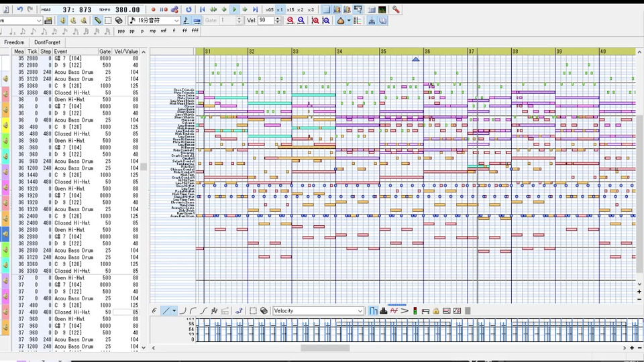The image size is (644, 362).
Task: Set playback speed to x3
Action: pyautogui.click(x=311, y=9)
